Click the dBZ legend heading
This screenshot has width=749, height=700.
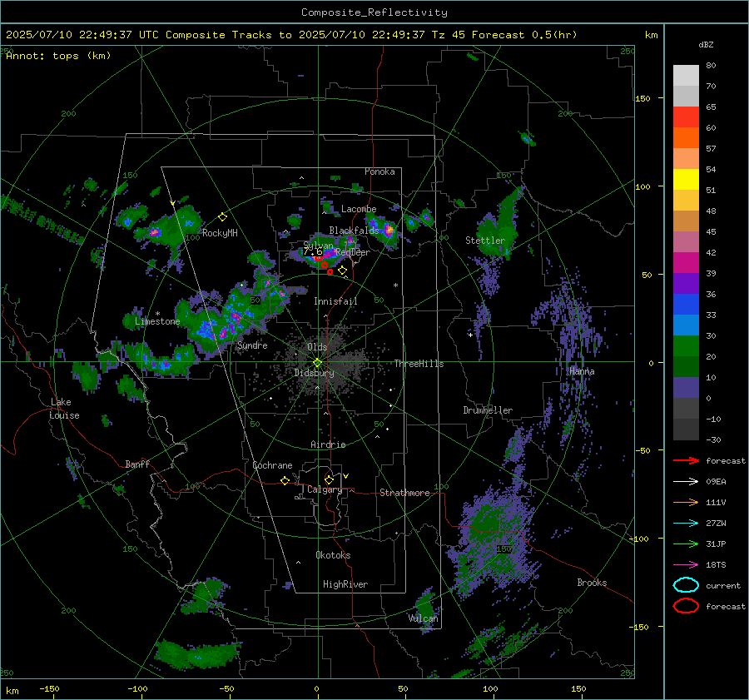click(706, 44)
